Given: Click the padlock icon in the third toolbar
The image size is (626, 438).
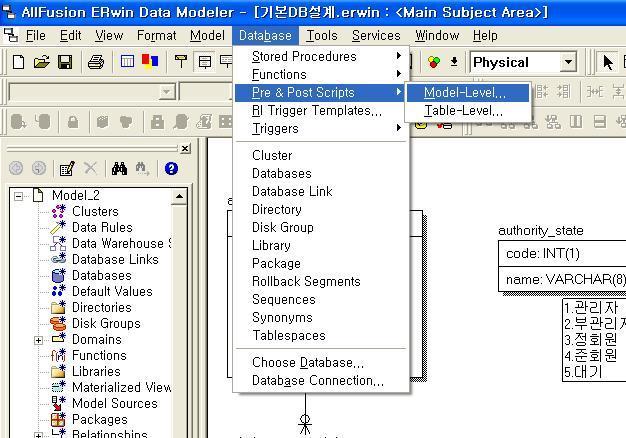Looking at the screenshot, I should click(73, 122).
